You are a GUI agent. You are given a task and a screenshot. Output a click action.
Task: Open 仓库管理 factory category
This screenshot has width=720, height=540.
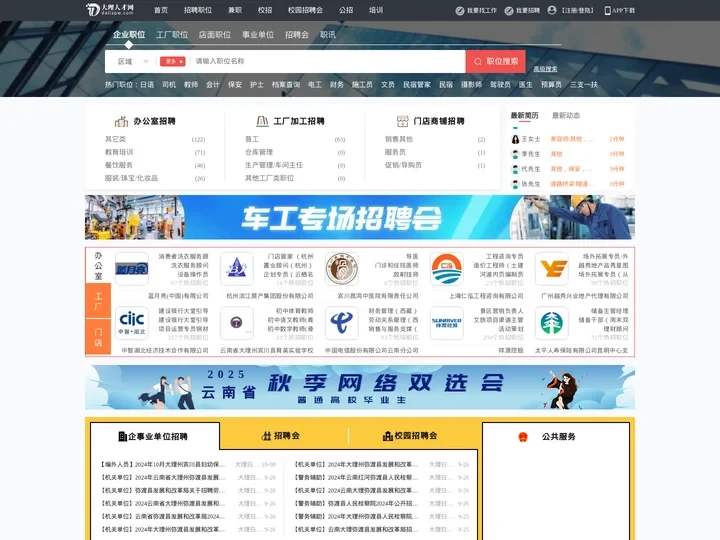(x=259, y=152)
